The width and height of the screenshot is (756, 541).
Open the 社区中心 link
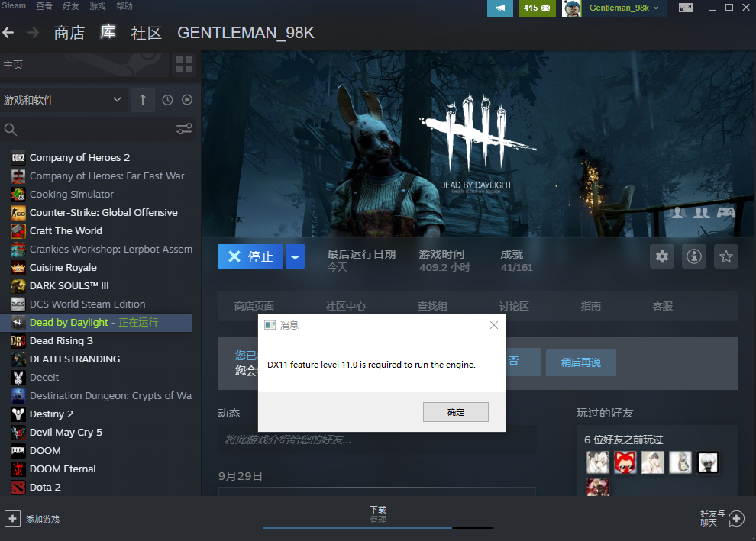click(x=346, y=306)
